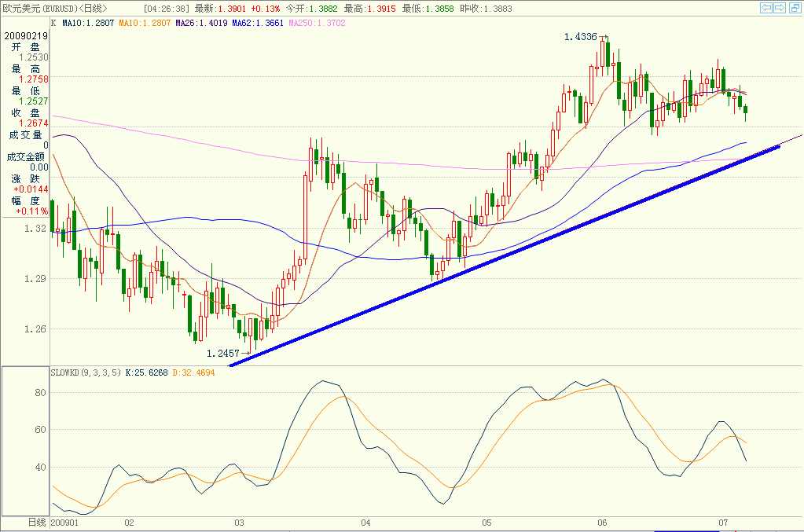Click the [04:26:38] timestamp
The height and width of the screenshot is (532, 804).
(167, 9)
